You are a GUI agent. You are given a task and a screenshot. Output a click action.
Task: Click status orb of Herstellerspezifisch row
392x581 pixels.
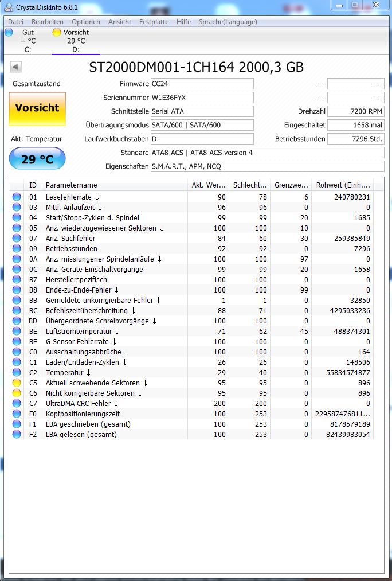click(x=17, y=279)
